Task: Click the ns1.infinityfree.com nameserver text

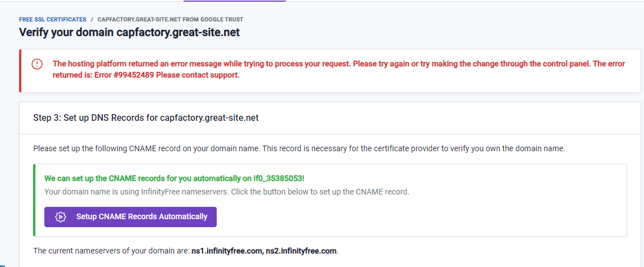Action: tap(227, 250)
